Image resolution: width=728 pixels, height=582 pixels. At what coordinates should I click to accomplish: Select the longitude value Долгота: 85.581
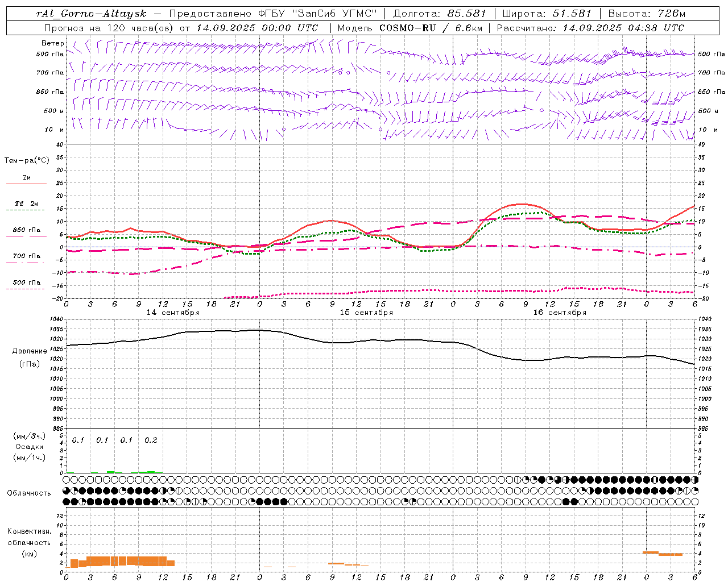click(441, 14)
